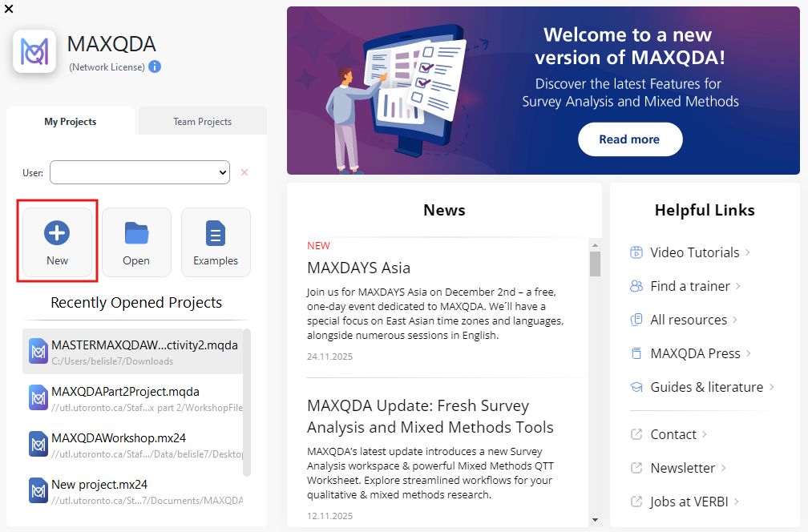Open the Guides & literature link
Screen dimensions: 808x532
click(706, 387)
